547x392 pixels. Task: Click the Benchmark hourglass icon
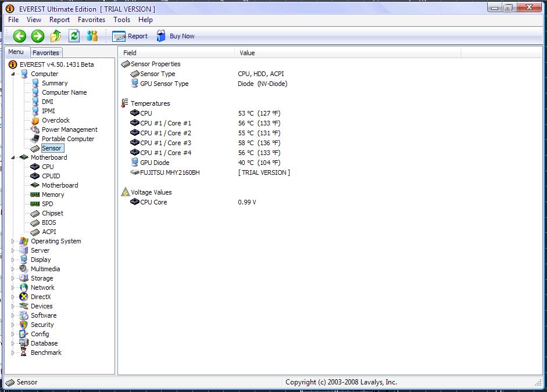pos(24,353)
